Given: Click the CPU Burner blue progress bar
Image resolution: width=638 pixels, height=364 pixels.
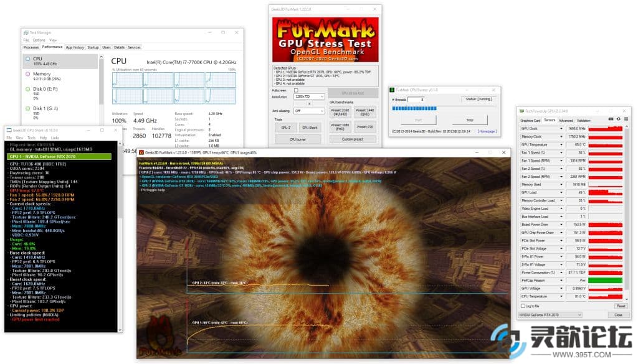Looking at the screenshot, I should point(414,108).
